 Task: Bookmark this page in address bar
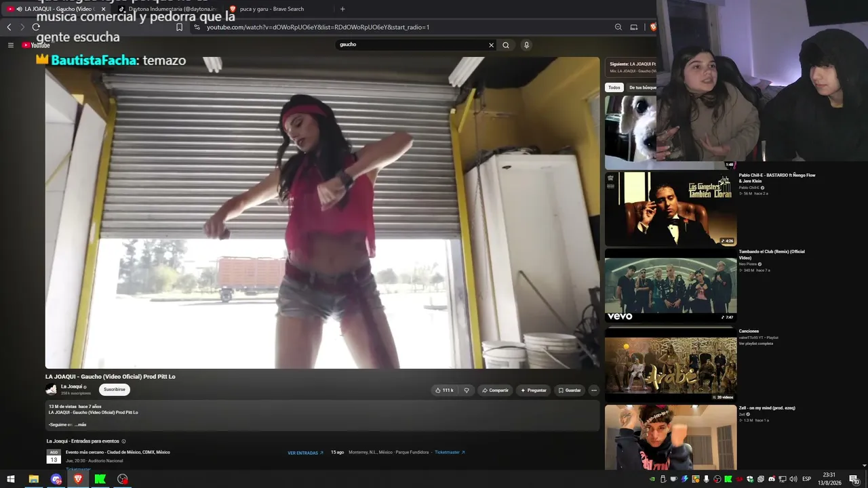pos(179,27)
